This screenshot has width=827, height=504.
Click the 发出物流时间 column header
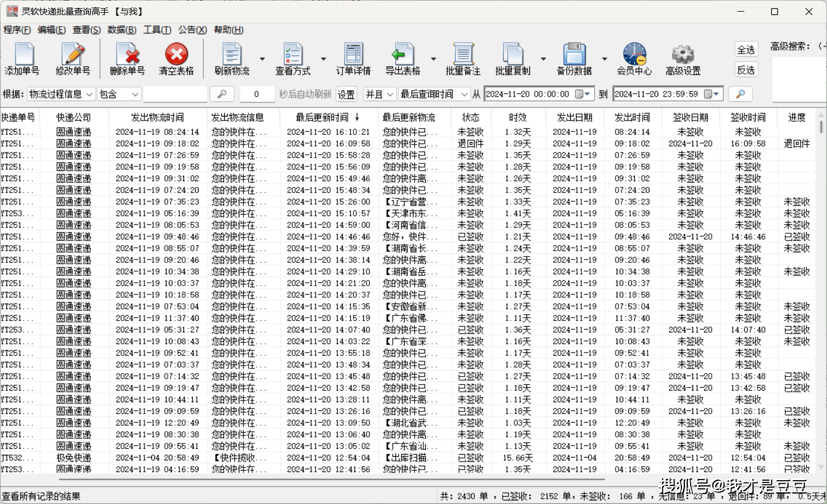point(157,118)
